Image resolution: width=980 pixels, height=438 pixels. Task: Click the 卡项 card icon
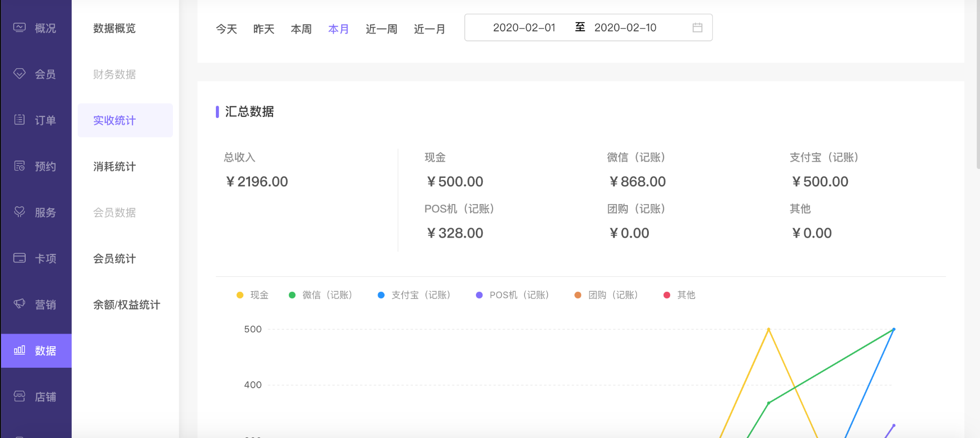(x=19, y=258)
